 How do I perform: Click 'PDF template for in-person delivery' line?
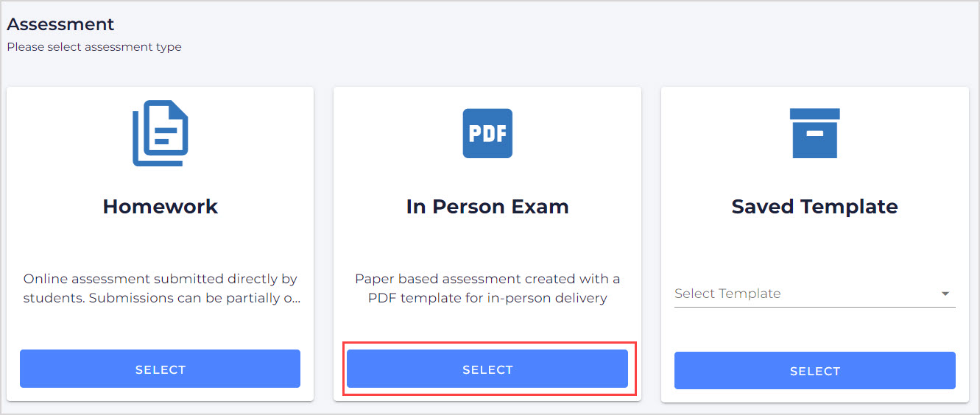(487, 299)
